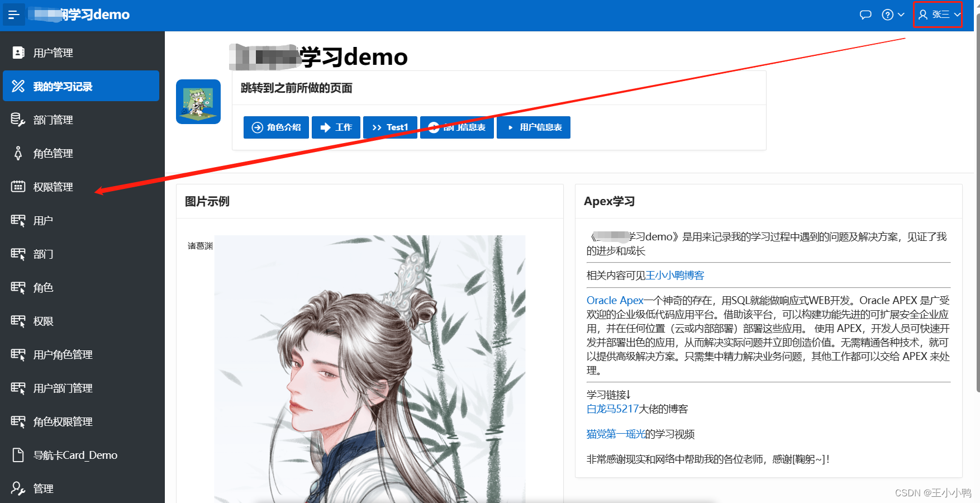Click the 学习demo logo in header
This screenshot has height=503, width=980.
tap(79, 15)
